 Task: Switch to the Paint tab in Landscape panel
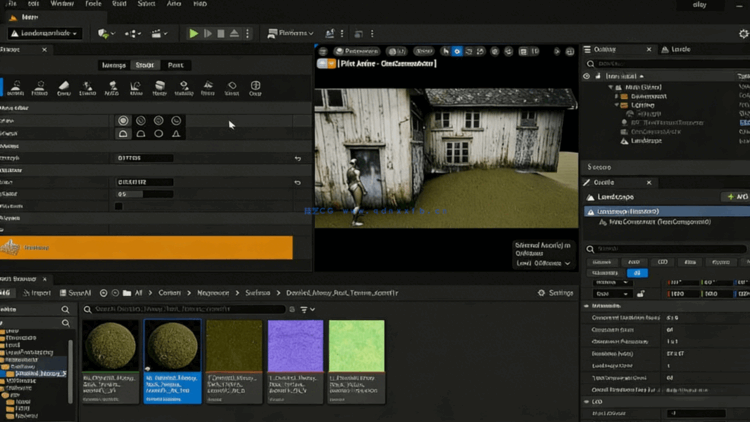click(x=176, y=65)
